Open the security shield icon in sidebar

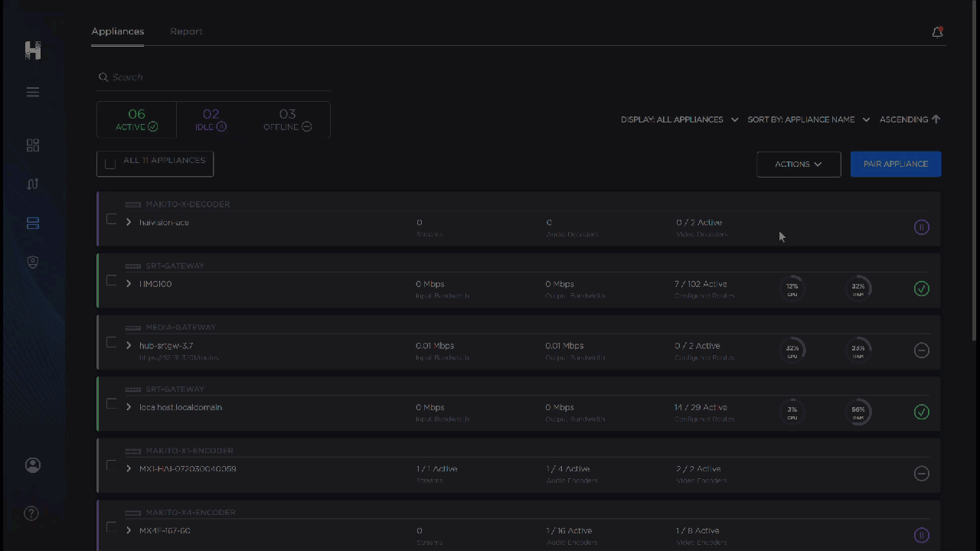(x=33, y=262)
